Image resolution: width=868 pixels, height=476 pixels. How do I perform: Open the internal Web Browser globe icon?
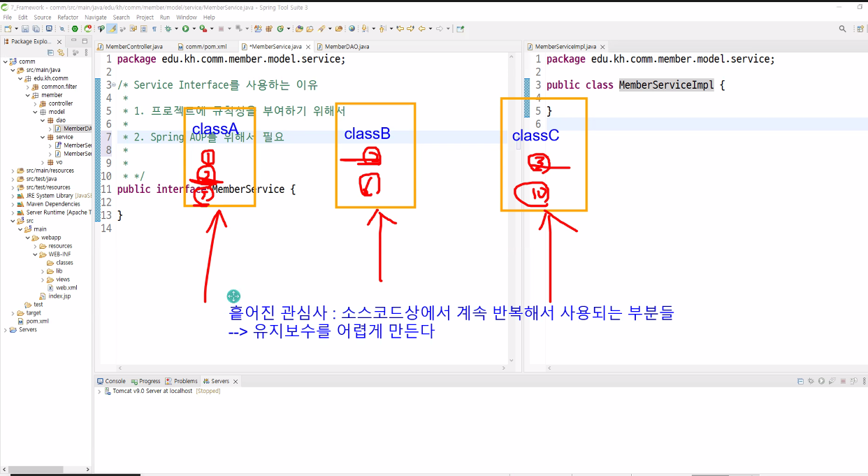click(x=352, y=29)
